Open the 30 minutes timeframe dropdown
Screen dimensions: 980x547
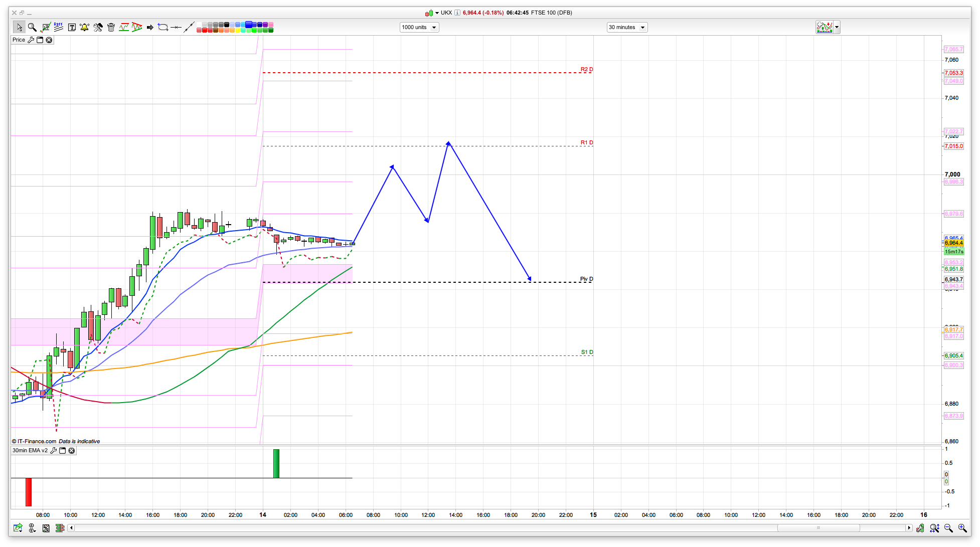coord(627,27)
